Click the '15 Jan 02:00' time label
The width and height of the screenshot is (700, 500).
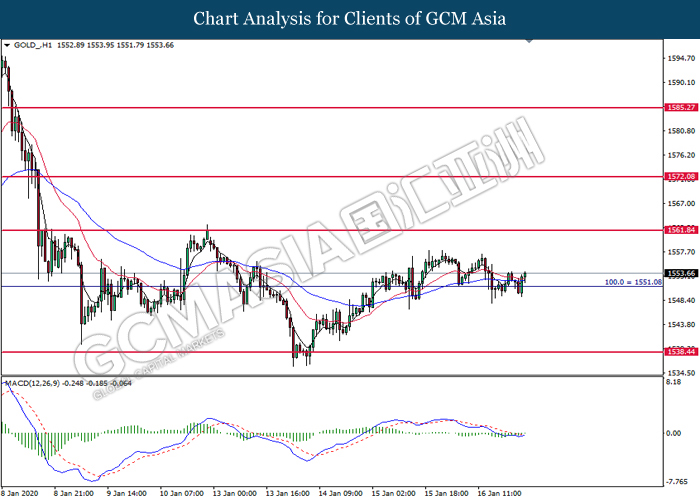(393, 493)
